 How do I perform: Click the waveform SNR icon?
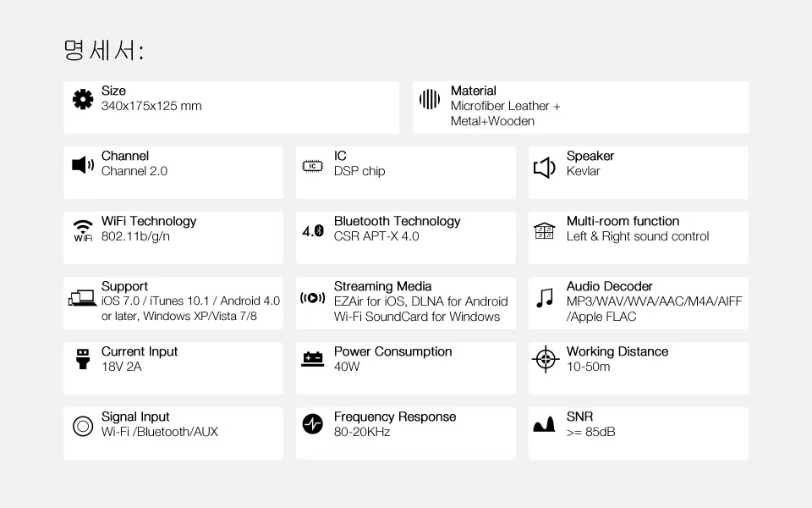(544, 424)
